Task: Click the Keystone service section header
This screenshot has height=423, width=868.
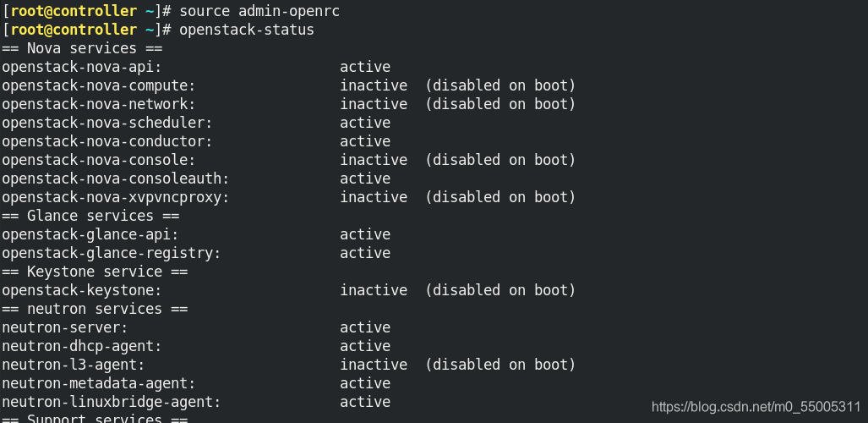Action: 95,272
